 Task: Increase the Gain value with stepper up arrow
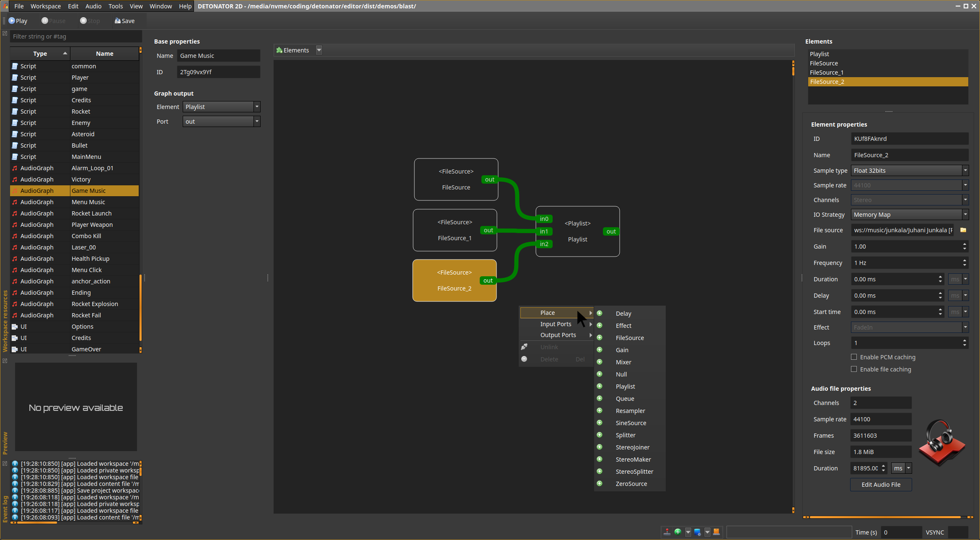click(x=964, y=244)
